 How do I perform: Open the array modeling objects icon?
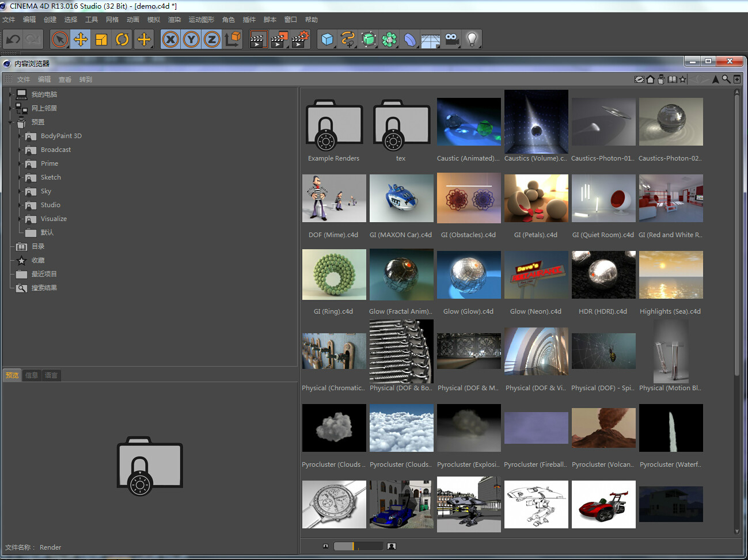point(389,39)
